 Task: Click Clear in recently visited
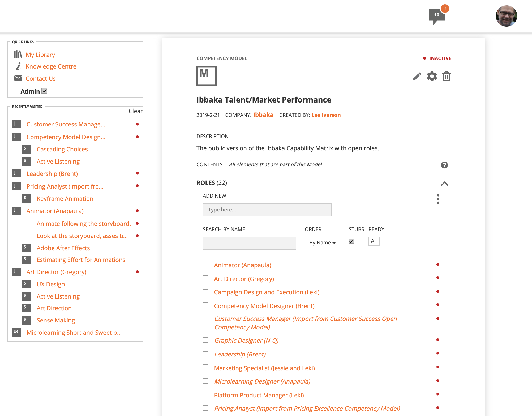coord(135,111)
